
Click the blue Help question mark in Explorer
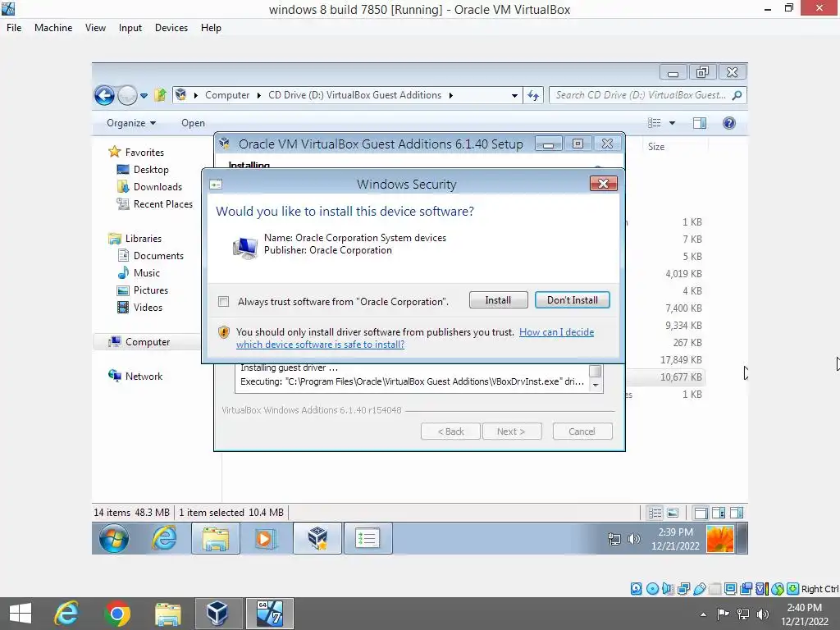point(729,123)
